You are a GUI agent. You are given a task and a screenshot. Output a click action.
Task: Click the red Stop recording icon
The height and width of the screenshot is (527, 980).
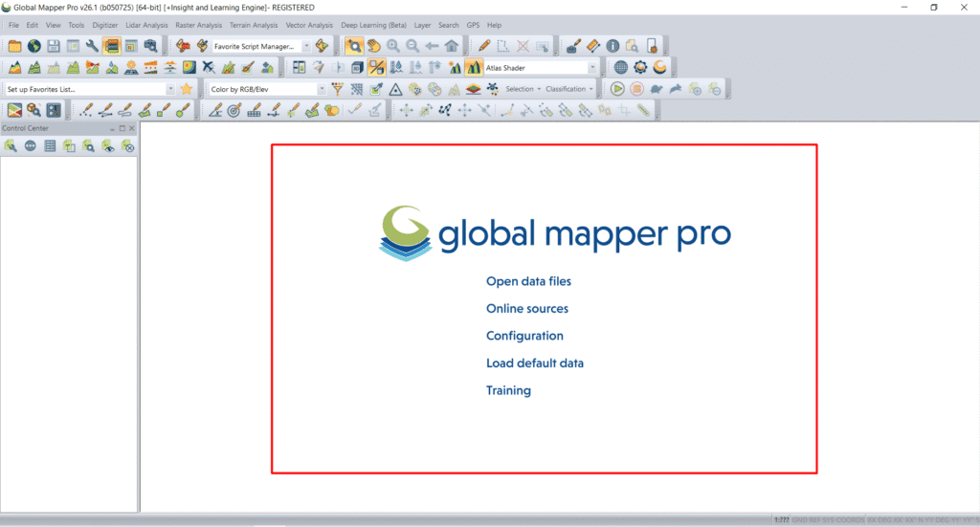pyautogui.click(x=636, y=89)
